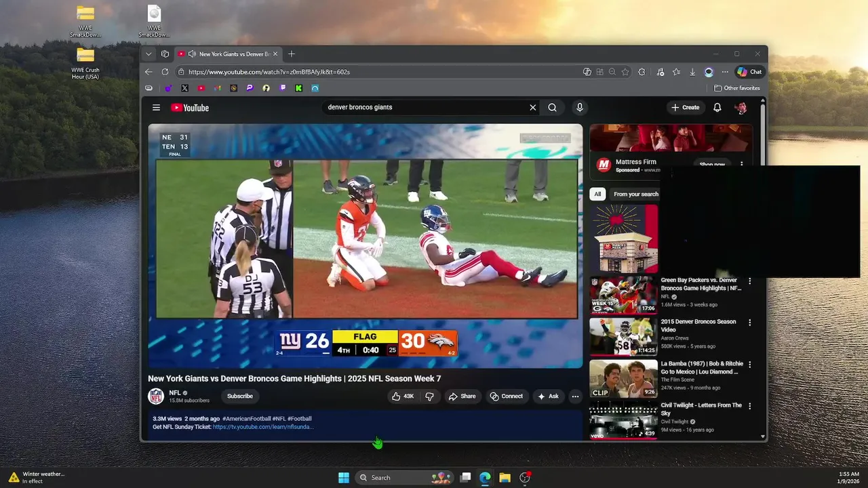Open 2015 Denver Broncos Season thumbnail

pos(623,336)
